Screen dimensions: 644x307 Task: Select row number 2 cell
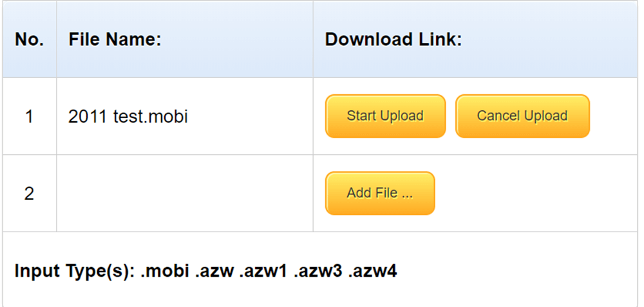click(29, 193)
